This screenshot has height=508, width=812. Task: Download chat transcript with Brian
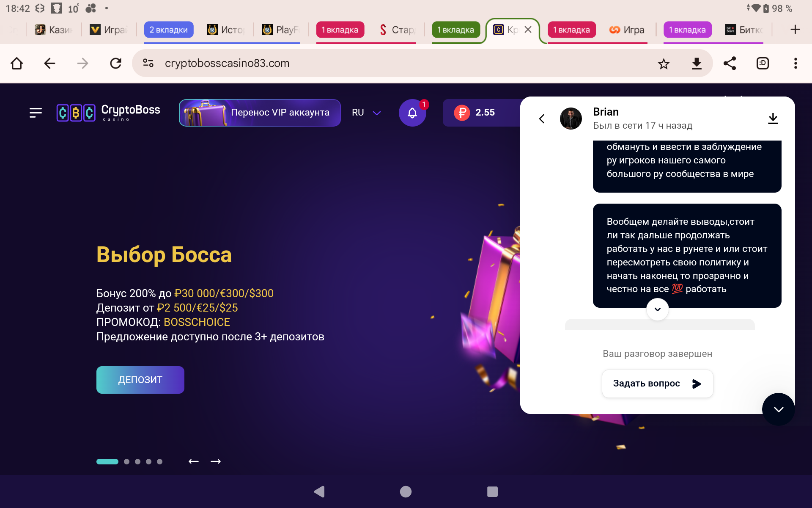773,119
